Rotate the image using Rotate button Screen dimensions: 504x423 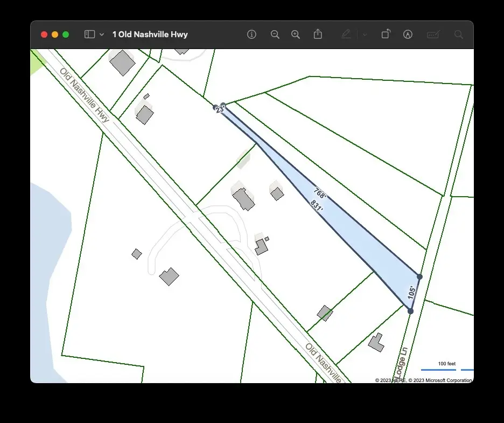point(386,34)
